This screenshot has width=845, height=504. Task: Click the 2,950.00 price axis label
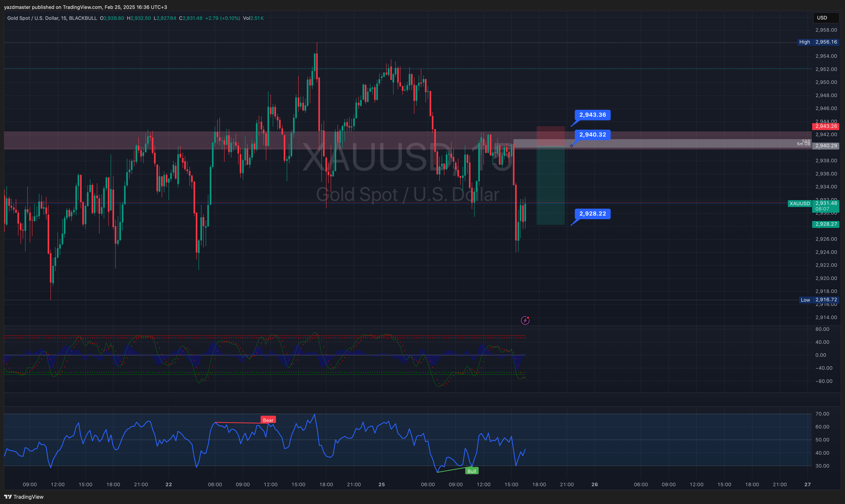click(826, 82)
